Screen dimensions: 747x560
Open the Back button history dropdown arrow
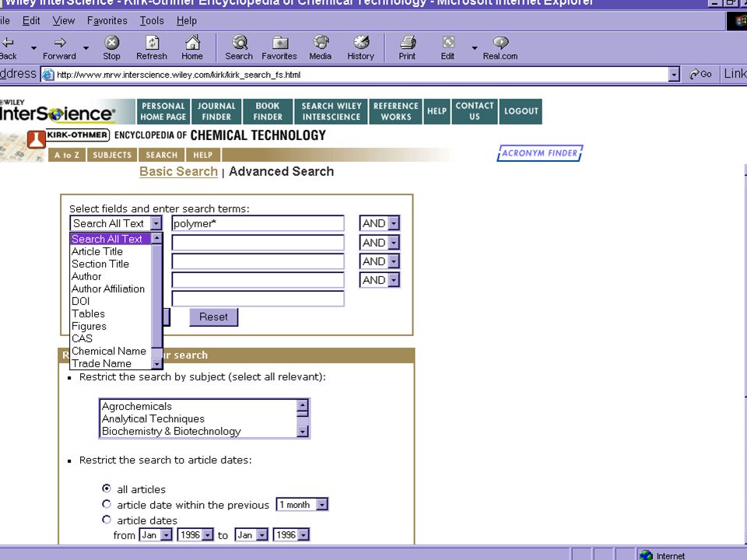pos(33,47)
